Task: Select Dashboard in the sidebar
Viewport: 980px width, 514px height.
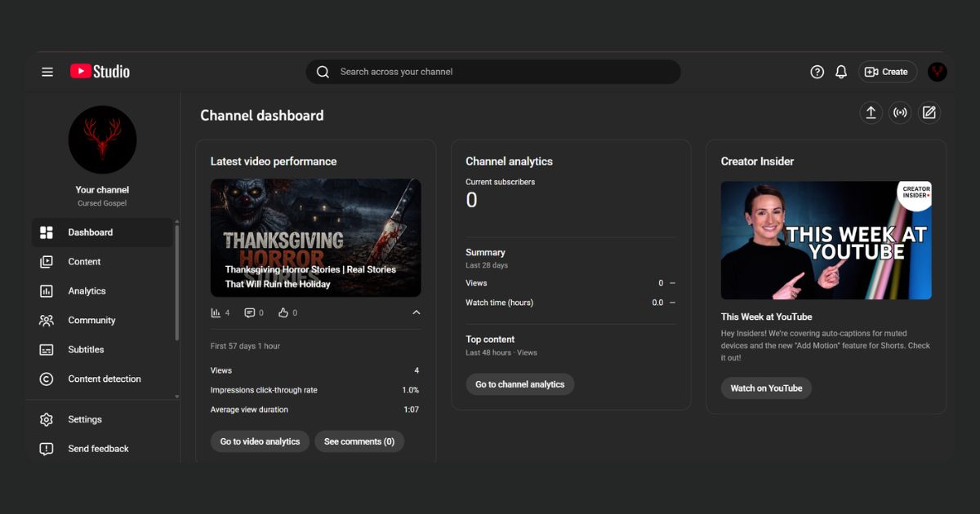Action: pyautogui.click(x=102, y=233)
